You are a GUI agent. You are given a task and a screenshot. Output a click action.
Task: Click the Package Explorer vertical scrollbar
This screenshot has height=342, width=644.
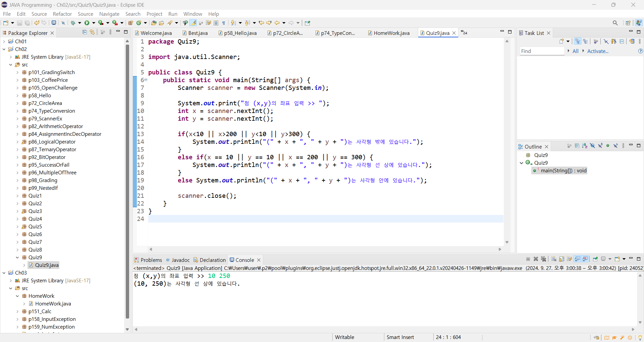pos(127,181)
